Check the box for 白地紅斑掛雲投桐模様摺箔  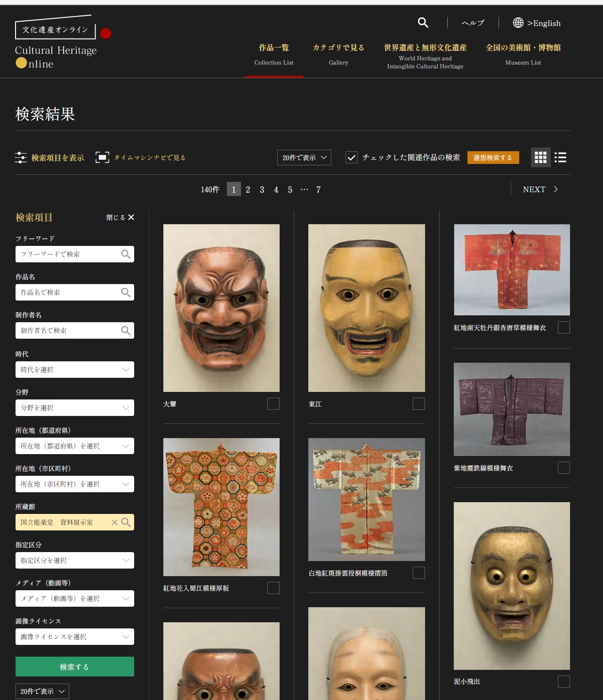pyautogui.click(x=419, y=573)
